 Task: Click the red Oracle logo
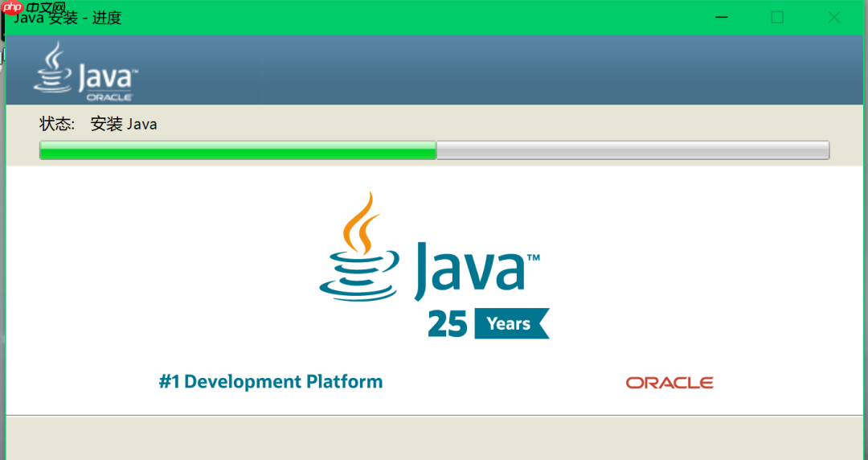tap(669, 383)
